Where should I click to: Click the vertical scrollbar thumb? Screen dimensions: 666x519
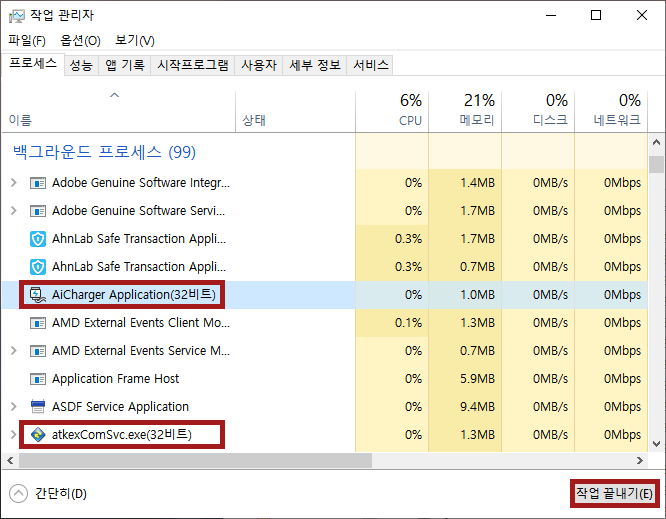[x=656, y=164]
